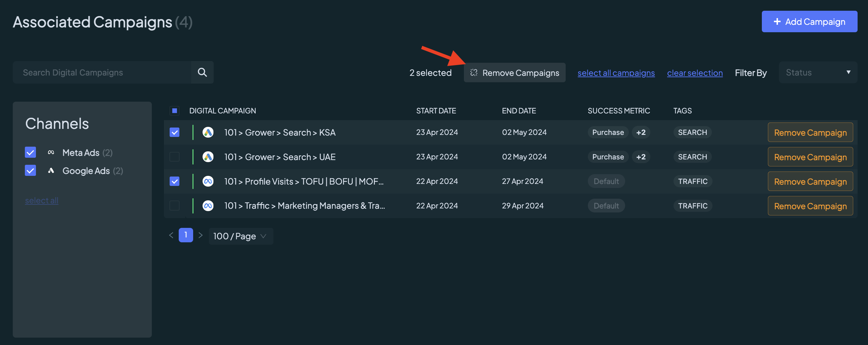The width and height of the screenshot is (868, 345).
Task: Click the SEARCH tag in KSA row
Action: (x=692, y=132)
